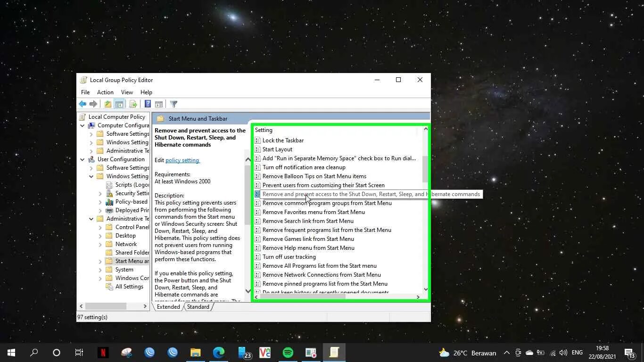Select the Scripts (Logon) tree icon
The image size is (644, 362).
click(109, 185)
